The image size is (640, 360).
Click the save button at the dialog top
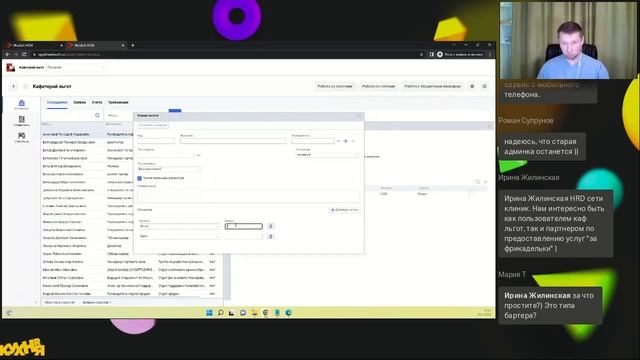152,125
